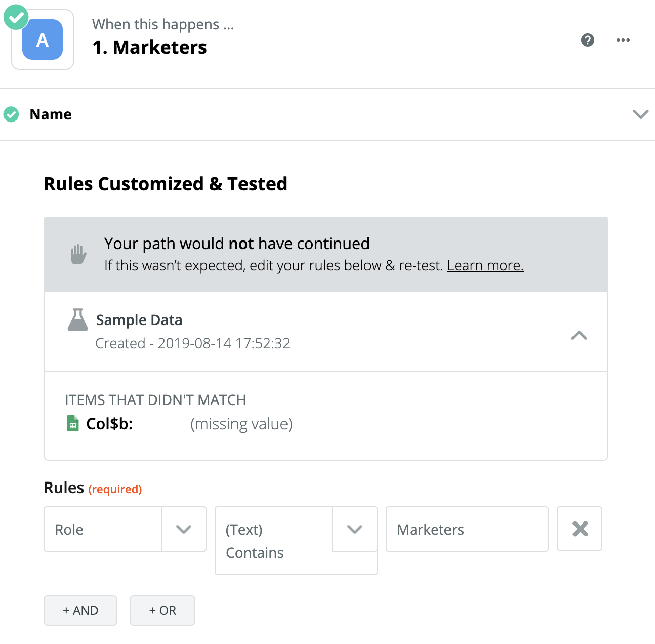655x644 pixels.
Task: Expand the Name section chevron
Action: pos(640,114)
